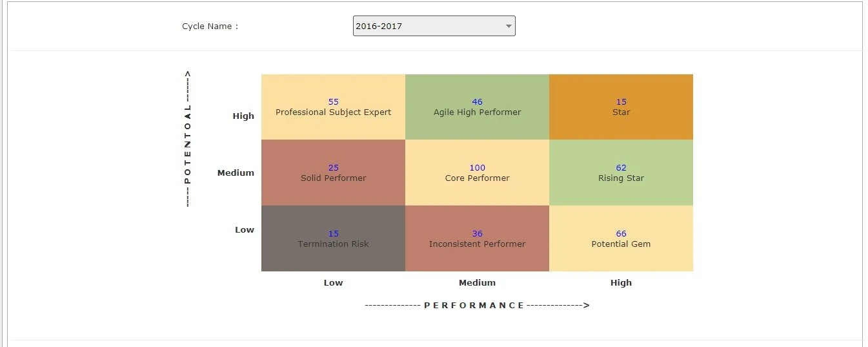This screenshot has height=347, width=868.
Task: Open the Solid Performer count 25
Action: pos(333,168)
